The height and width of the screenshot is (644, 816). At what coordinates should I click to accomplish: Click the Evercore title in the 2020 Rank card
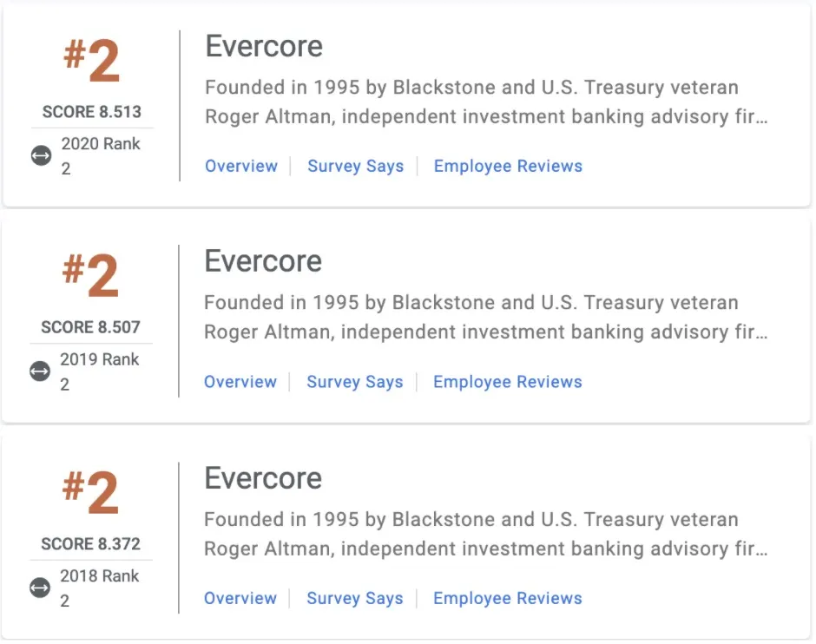pyautogui.click(x=264, y=47)
